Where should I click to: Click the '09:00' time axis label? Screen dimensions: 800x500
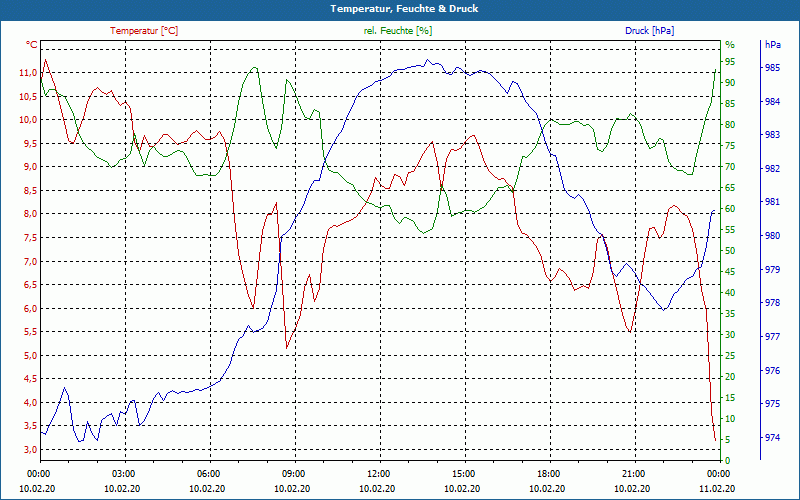pyautogui.click(x=292, y=473)
